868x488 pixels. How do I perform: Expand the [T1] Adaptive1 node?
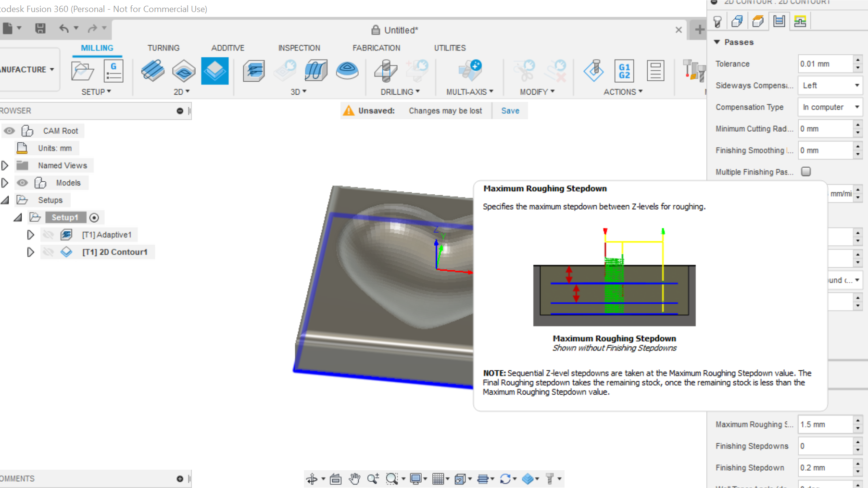point(30,235)
